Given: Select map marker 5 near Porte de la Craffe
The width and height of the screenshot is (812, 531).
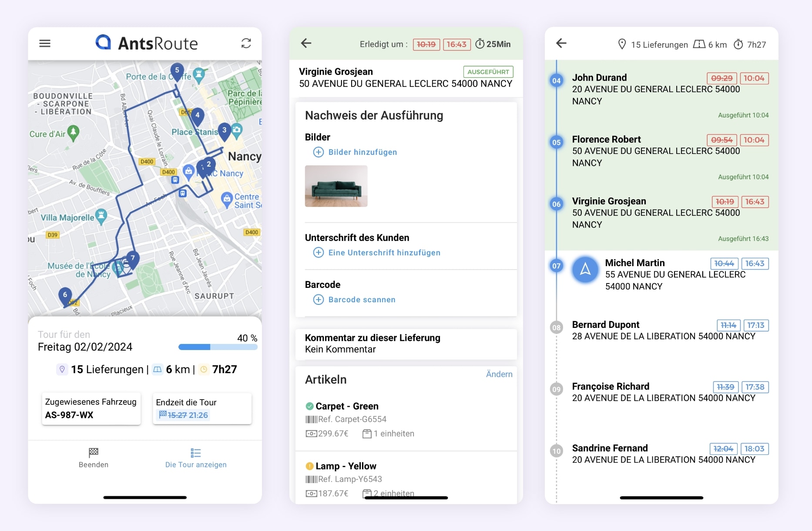Looking at the screenshot, I should [x=177, y=70].
